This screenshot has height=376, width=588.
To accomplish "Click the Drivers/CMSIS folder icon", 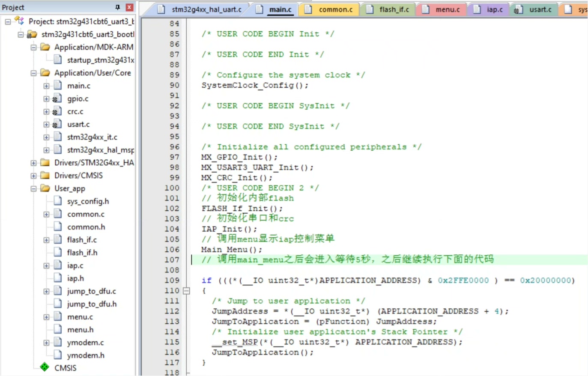I will (45, 175).
